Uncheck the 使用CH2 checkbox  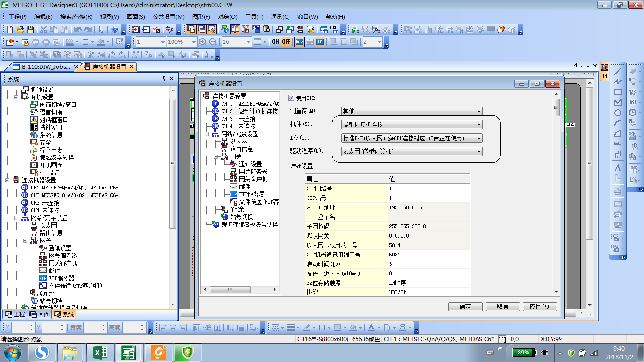coord(291,98)
